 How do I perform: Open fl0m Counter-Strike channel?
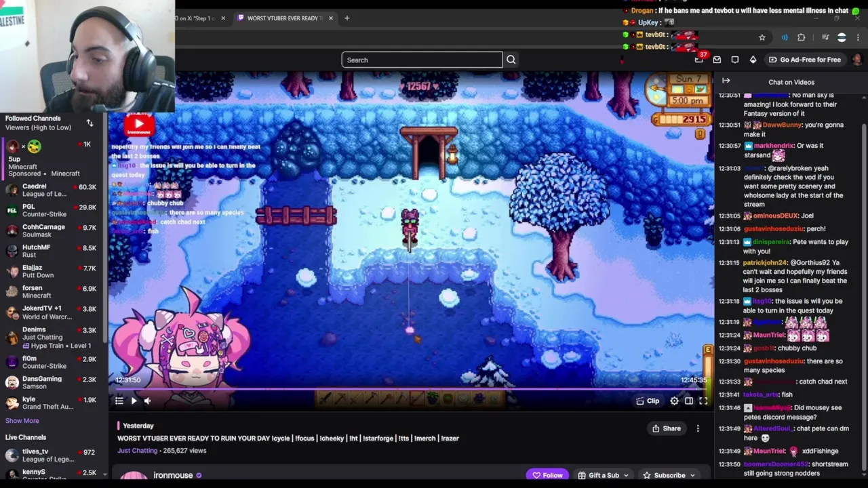pyautogui.click(x=52, y=362)
